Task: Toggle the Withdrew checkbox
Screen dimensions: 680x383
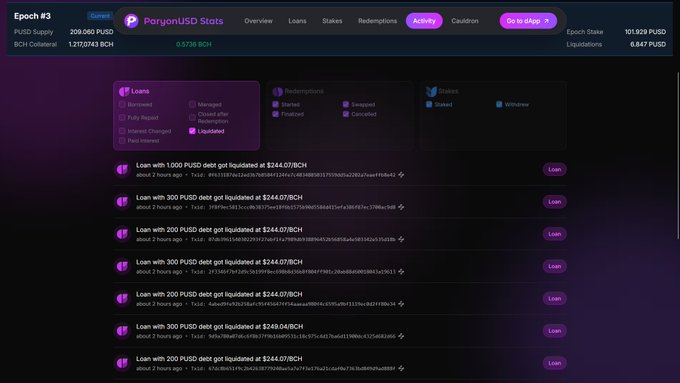Action: 499,105
